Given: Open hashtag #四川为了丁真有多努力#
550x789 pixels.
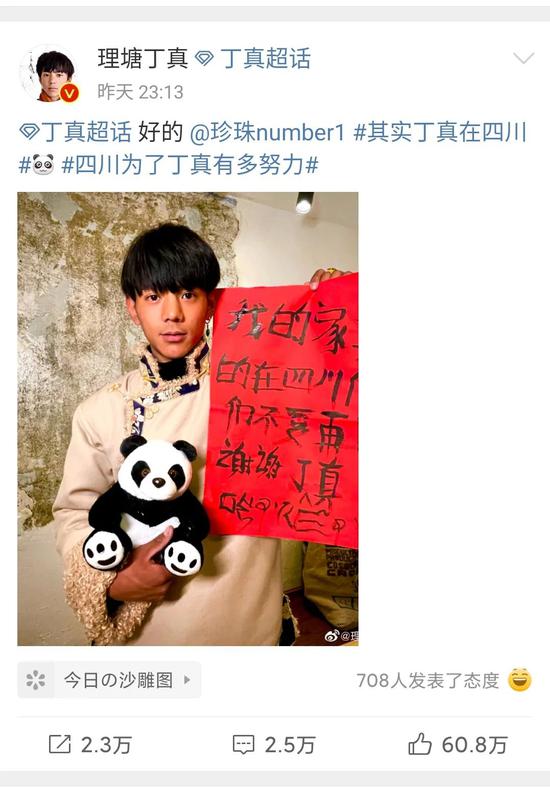Looking at the screenshot, I should [x=190, y=165].
